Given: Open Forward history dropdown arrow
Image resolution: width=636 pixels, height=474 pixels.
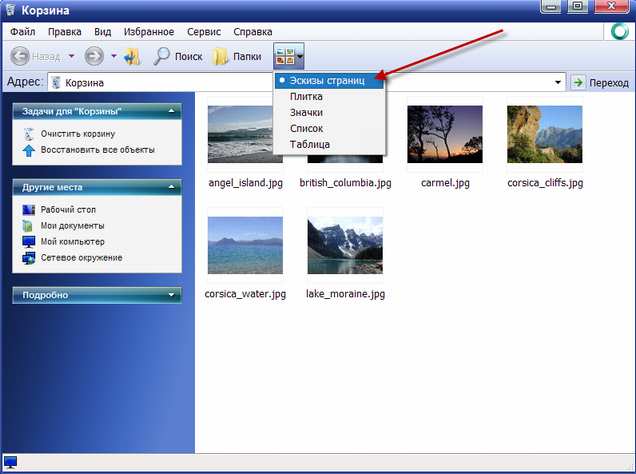Looking at the screenshot, I should tap(114, 56).
